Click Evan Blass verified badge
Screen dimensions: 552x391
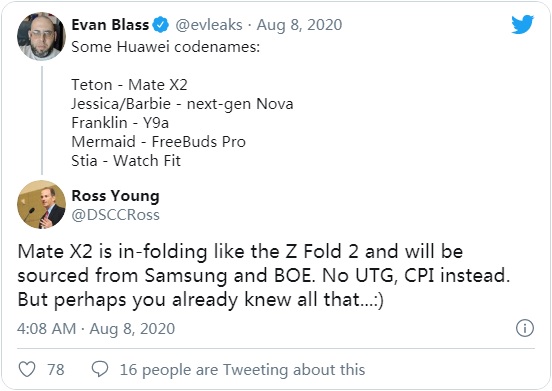point(161,25)
